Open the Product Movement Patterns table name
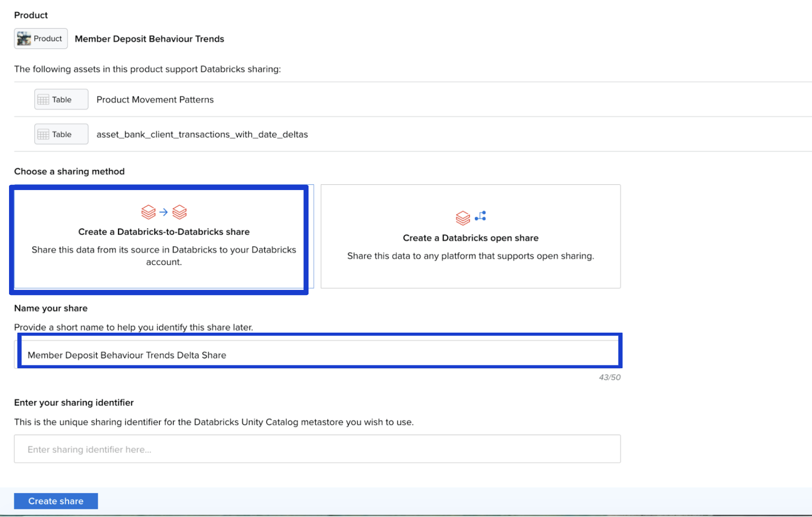The width and height of the screenshot is (812, 517). (x=155, y=100)
